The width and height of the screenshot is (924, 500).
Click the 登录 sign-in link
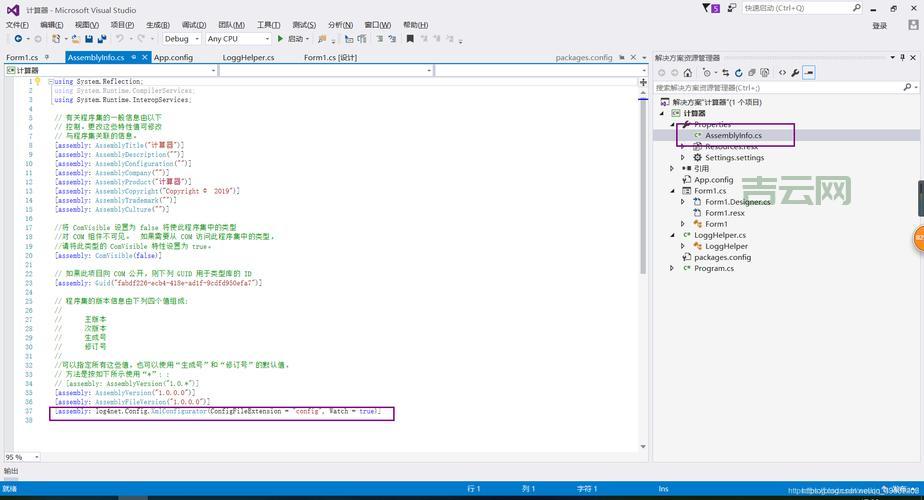pos(879,25)
